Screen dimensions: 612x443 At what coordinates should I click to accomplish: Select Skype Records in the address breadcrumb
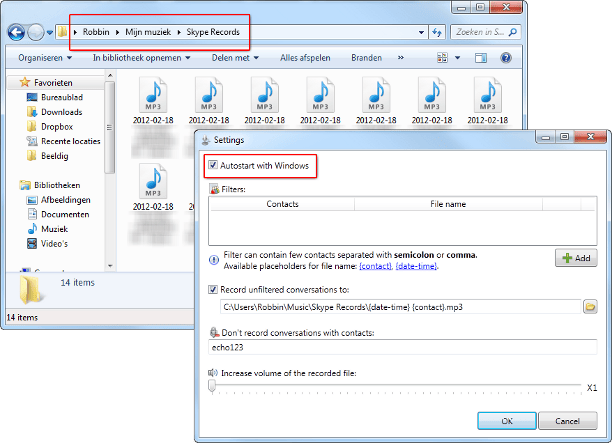213,32
